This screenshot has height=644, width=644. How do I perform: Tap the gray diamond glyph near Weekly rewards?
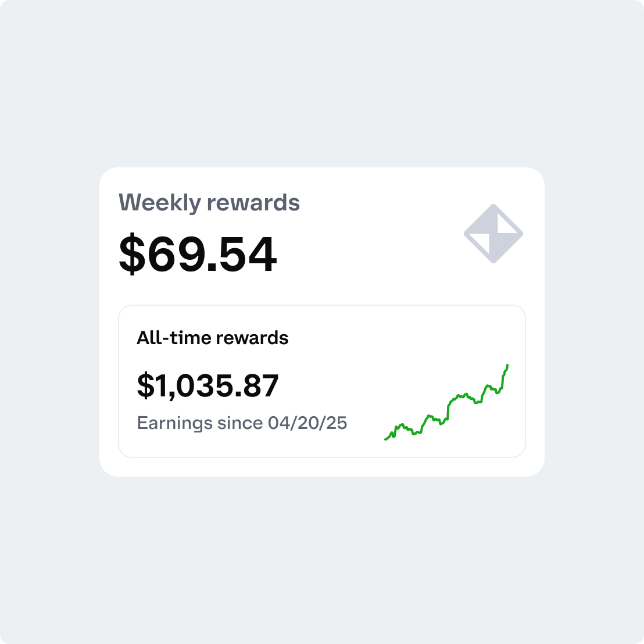pos(493,232)
